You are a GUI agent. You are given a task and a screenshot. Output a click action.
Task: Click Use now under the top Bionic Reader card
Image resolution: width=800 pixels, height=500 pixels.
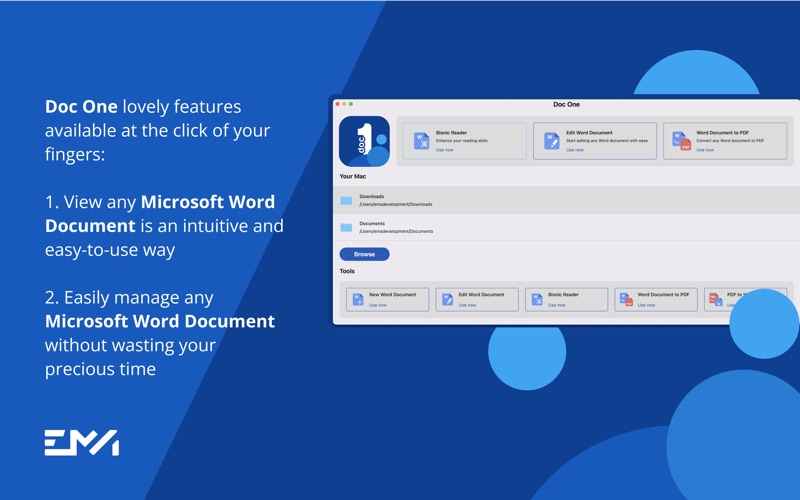click(444, 150)
